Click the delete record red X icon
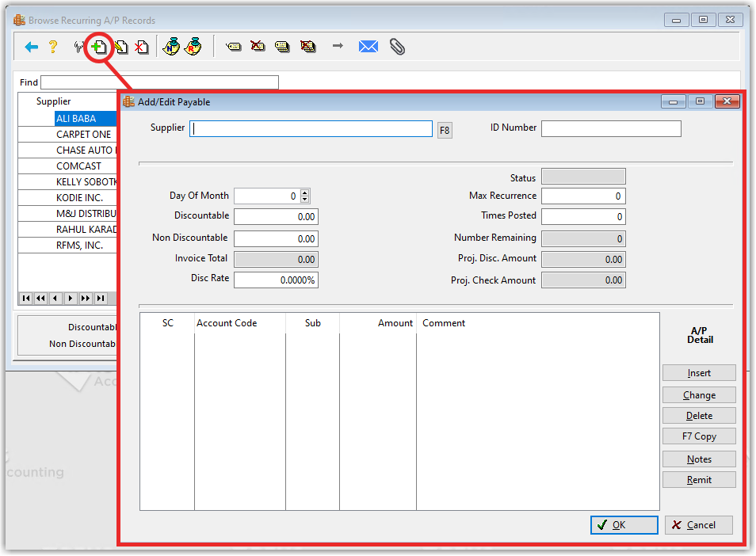756x556 pixels. click(x=142, y=47)
